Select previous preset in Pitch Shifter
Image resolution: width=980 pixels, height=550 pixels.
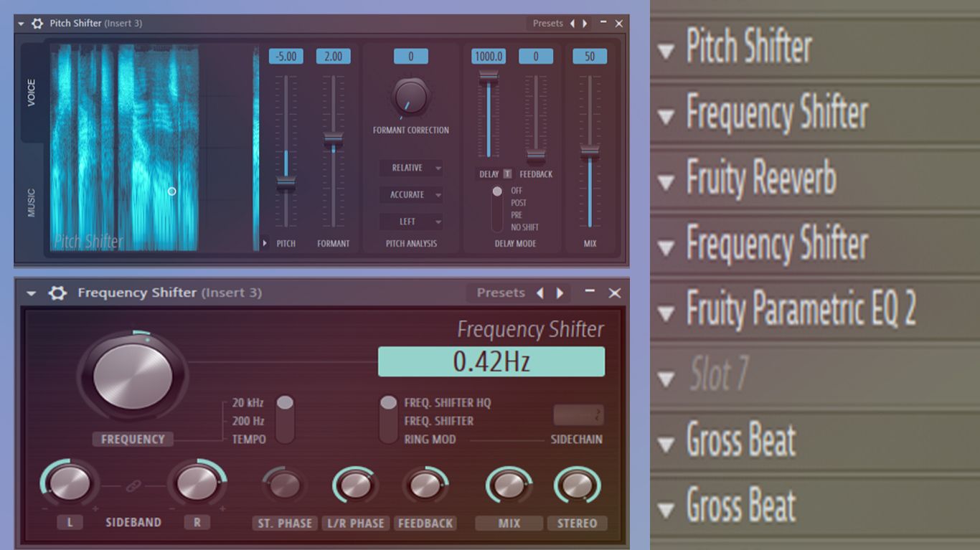pyautogui.click(x=573, y=24)
